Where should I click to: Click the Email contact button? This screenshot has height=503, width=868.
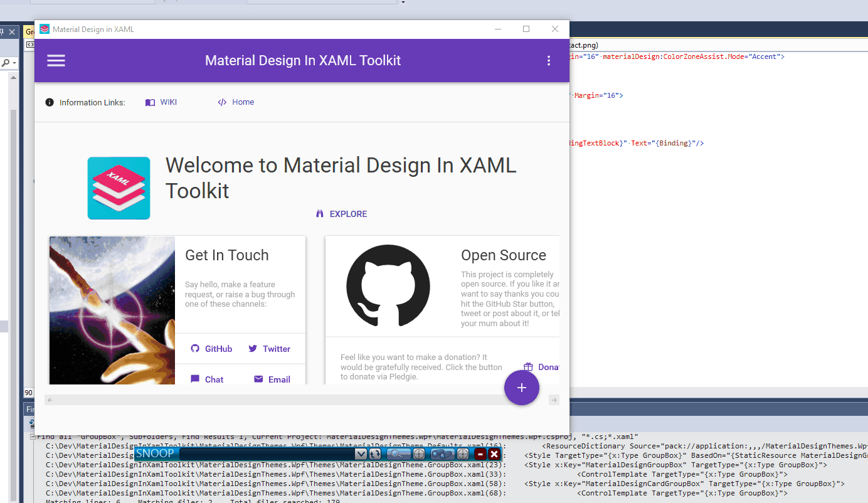click(x=272, y=379)
